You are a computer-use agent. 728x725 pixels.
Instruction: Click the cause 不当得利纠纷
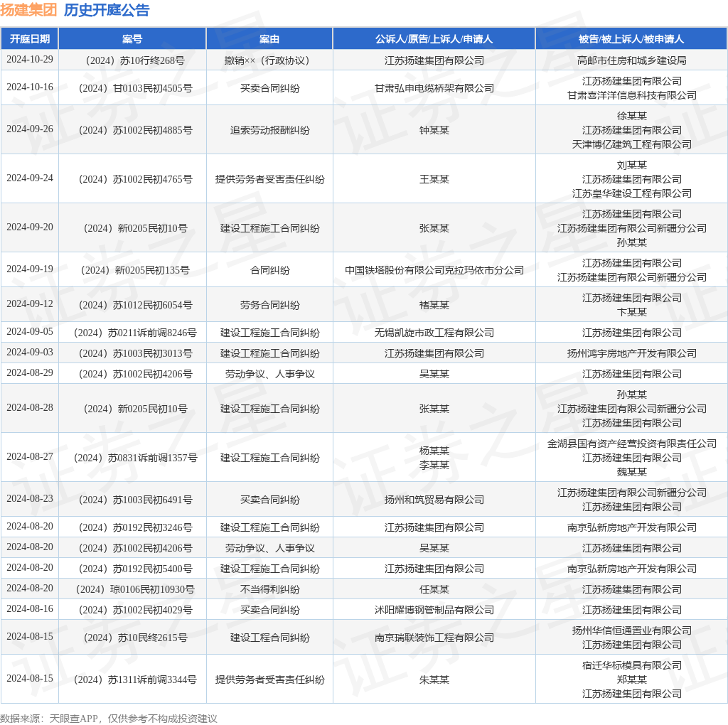(x=269, y=589)
